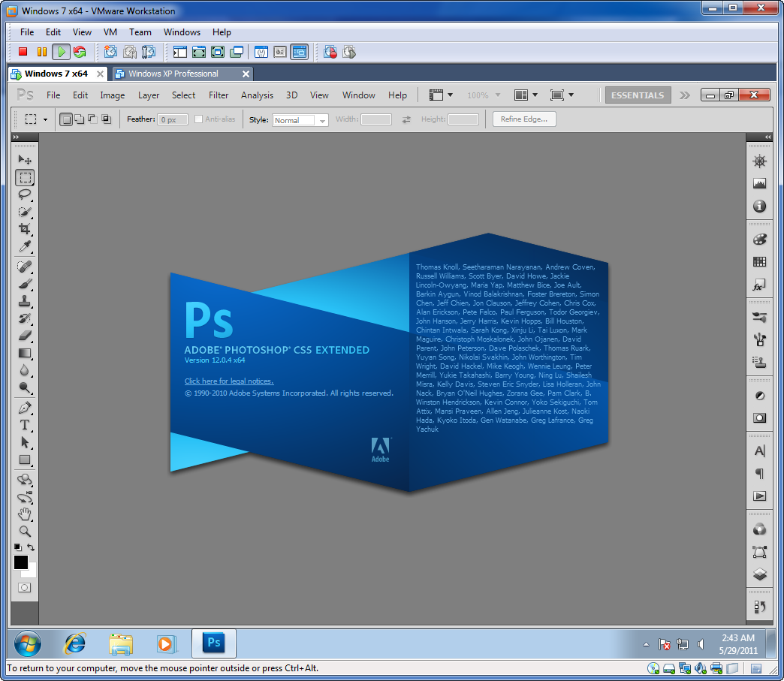Viewport: 784px width, 681px height.
Task: Click the VMware red power off button
Action: pyautogui.click(x=23, y=52)
